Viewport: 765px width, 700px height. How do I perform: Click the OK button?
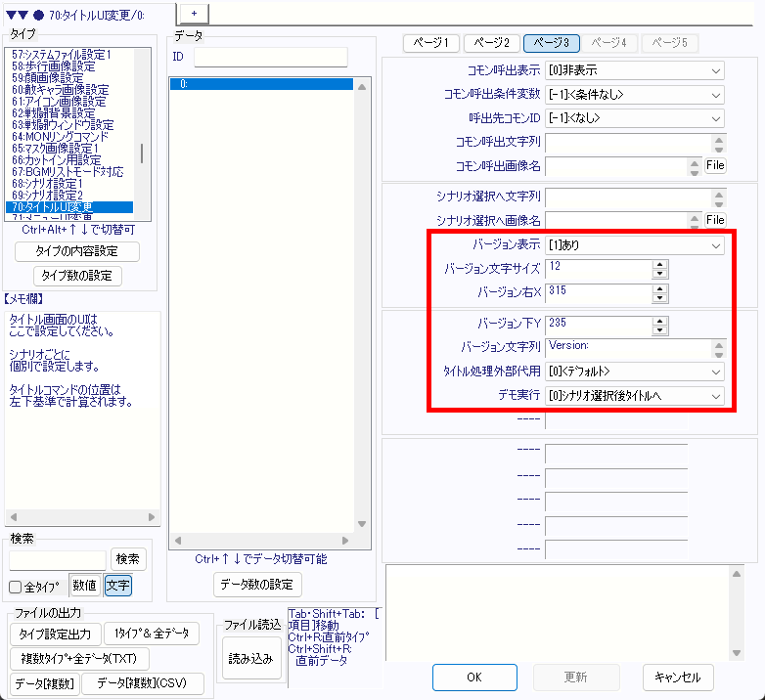474,677
